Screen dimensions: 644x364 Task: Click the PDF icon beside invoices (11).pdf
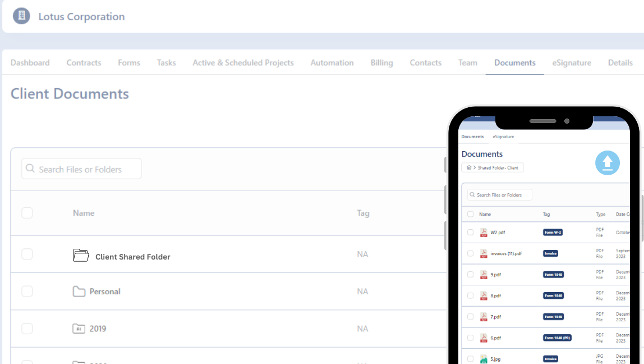tap(483, 253)
